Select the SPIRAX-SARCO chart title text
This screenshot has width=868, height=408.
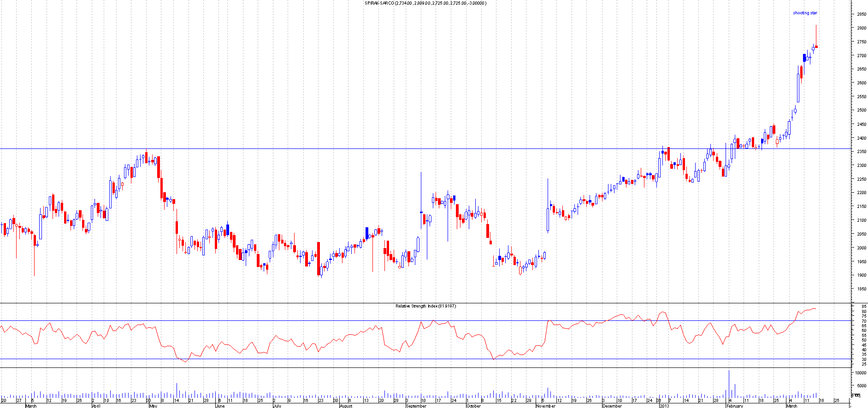click(x=425, y=3)
